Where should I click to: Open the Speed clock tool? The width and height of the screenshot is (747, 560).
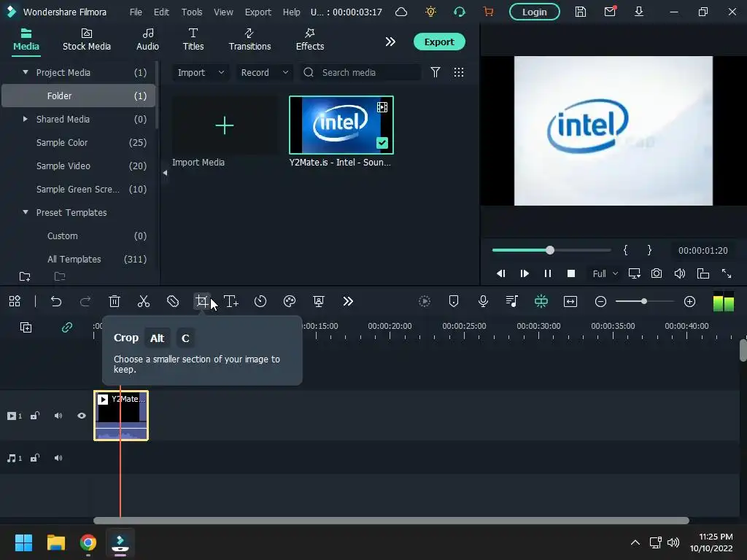tap(260, 301)
